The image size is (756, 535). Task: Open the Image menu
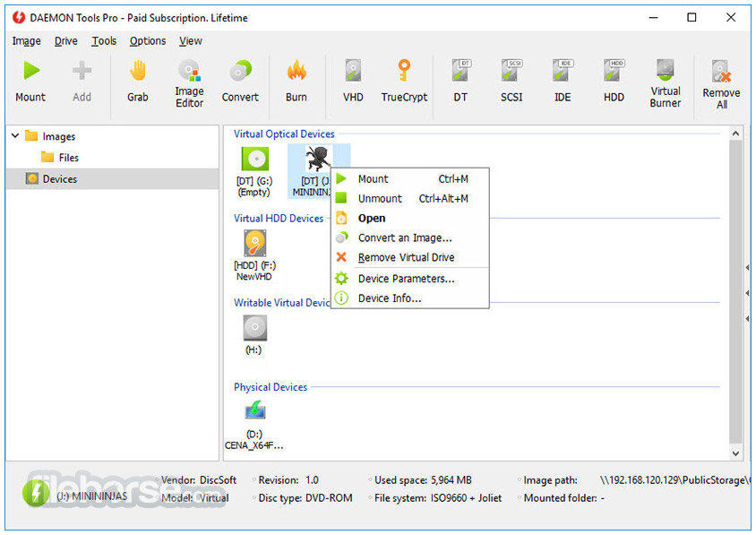[x=27, y=41]
